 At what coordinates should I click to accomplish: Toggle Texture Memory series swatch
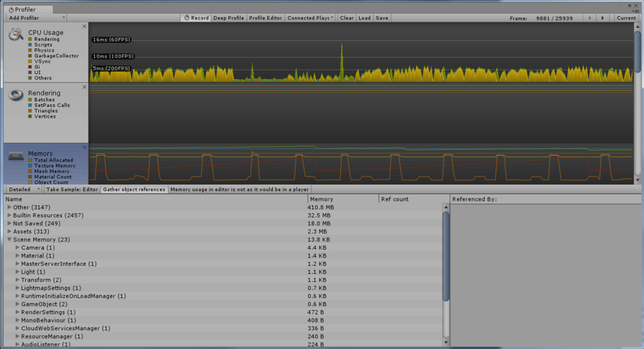point(30,166)
